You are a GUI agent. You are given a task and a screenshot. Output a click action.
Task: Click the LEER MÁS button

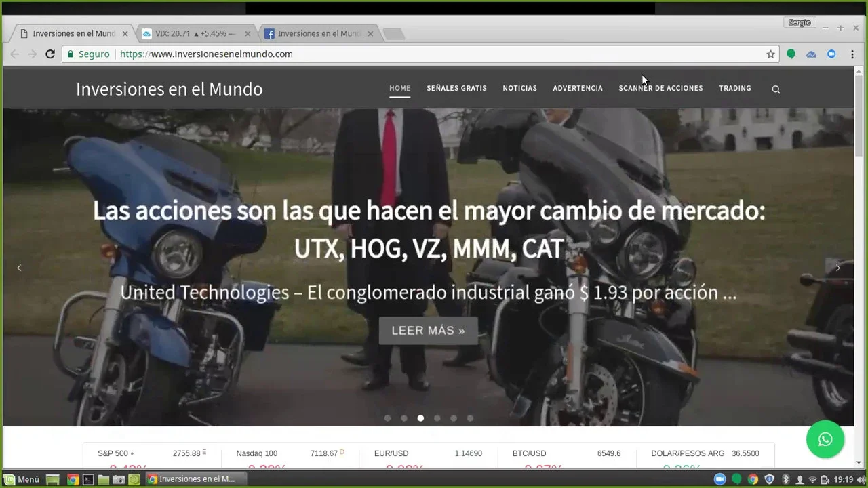(428, 331)
